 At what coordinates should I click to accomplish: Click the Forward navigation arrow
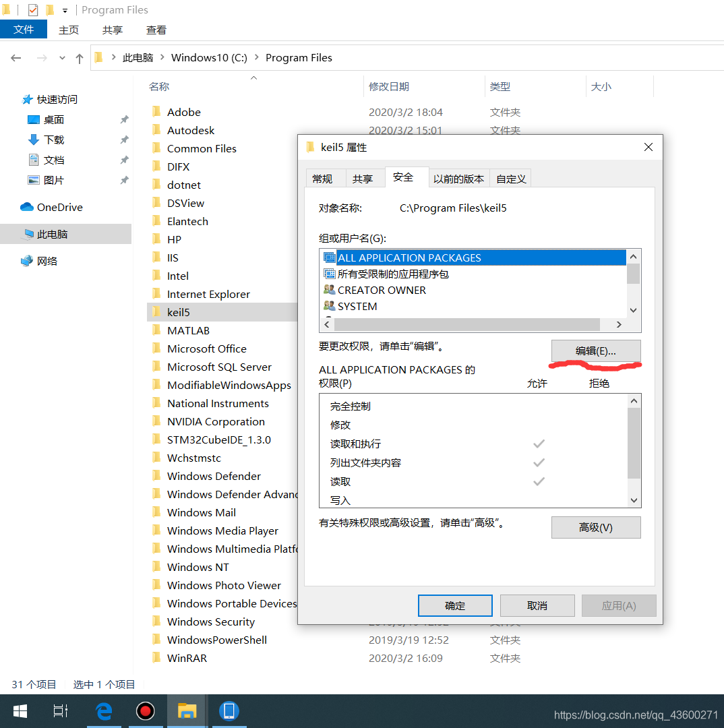click(42, 58)
